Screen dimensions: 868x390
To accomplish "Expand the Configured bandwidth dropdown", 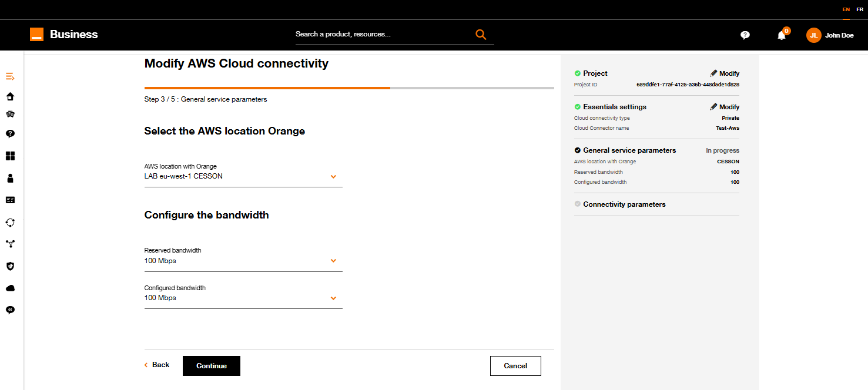I will (243, 297).
